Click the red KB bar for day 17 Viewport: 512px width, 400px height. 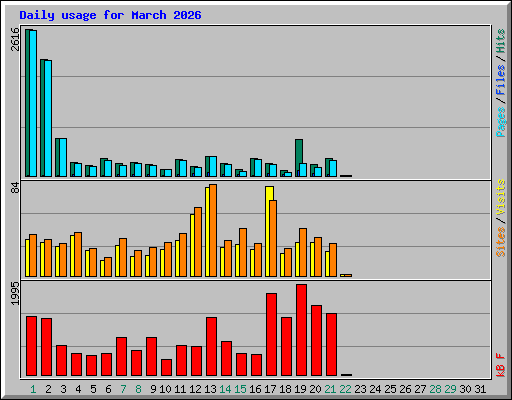tap(271, 335)
